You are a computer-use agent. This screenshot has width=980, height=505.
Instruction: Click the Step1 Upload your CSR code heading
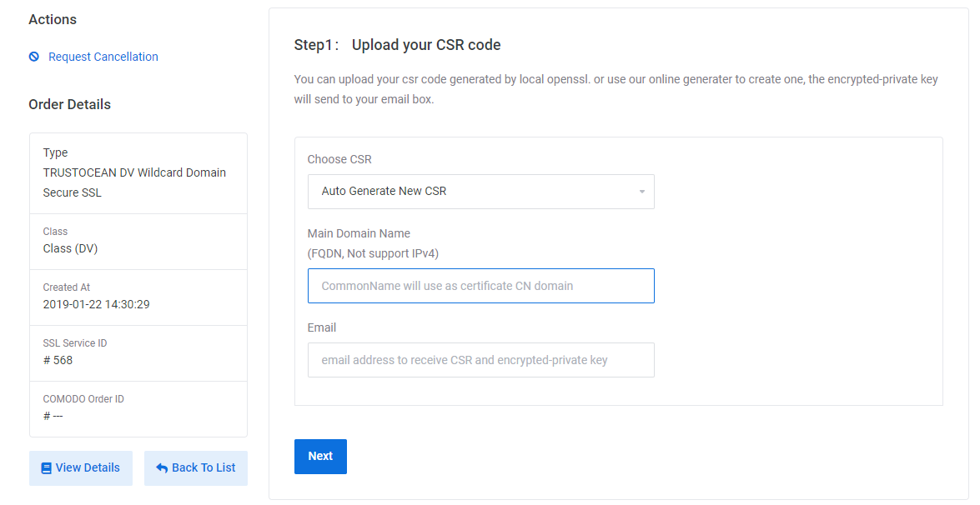click(398, 45)
